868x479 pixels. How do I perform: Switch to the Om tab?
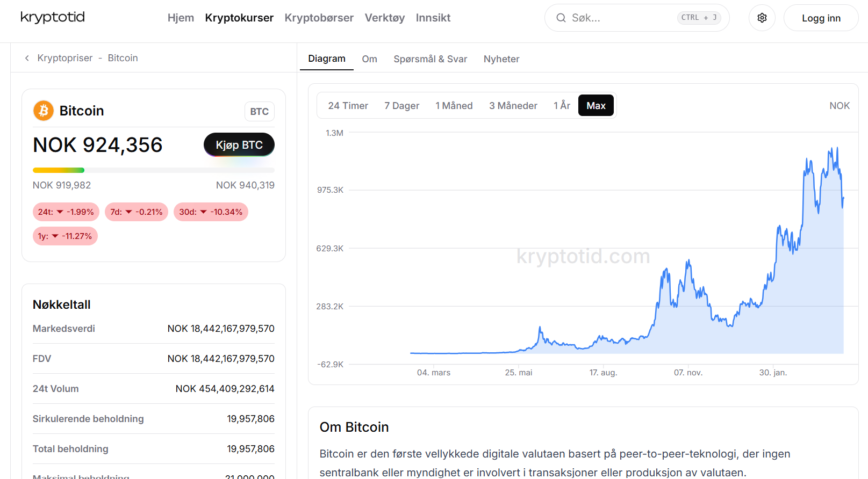(x=369, y=59)
